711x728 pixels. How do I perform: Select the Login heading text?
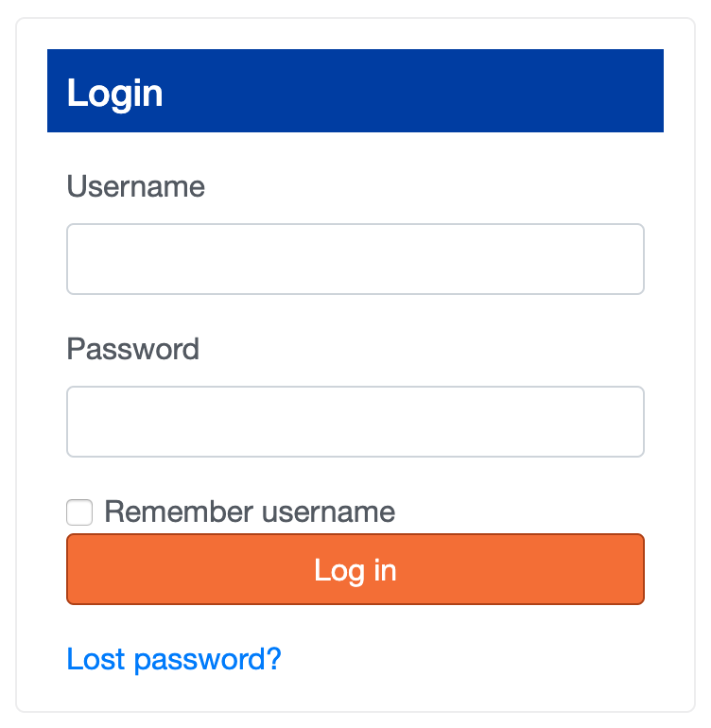(x=114, y=94)
